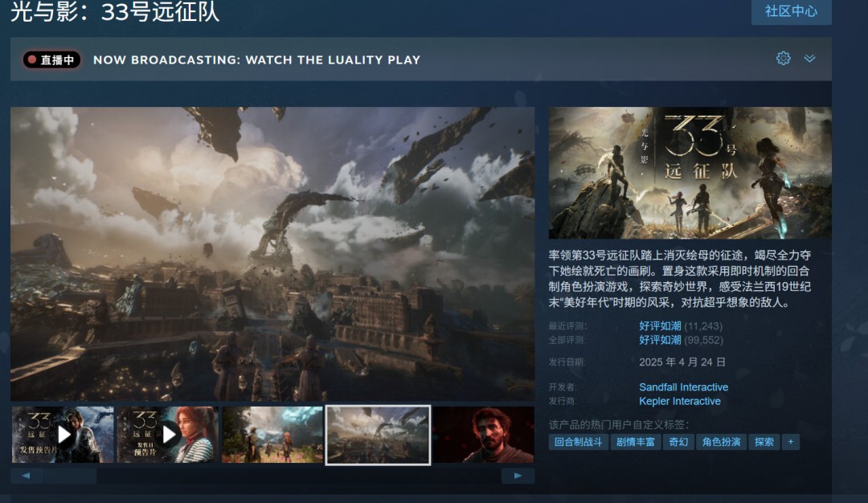The height and width of the screenshot is (503, 868).
Task: Select the 剧情丰富 tag
Action: pos(634,442)
